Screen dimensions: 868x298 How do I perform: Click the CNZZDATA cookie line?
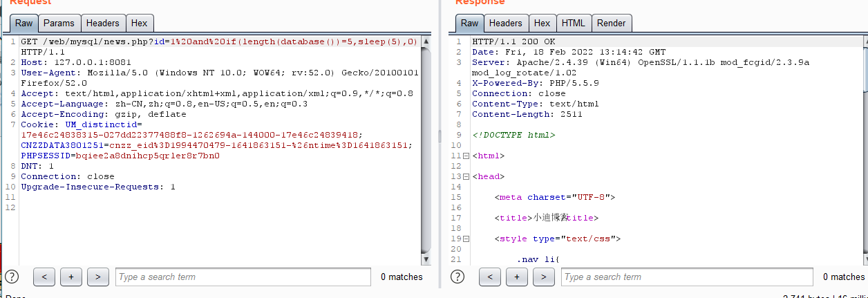coord(215,145)
